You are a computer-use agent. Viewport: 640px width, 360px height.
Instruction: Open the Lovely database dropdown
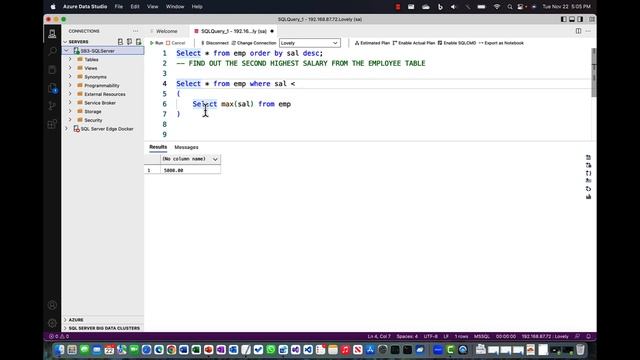310,43
